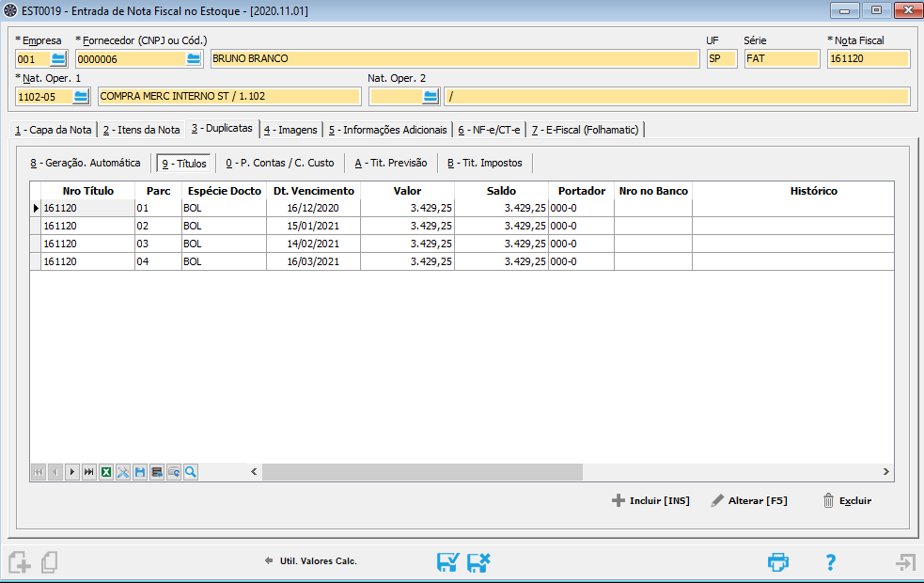The height and width of the screenshot is (583, 924).
Task: Select the 9 - Títulos subtab
Action: coord(184,164)
